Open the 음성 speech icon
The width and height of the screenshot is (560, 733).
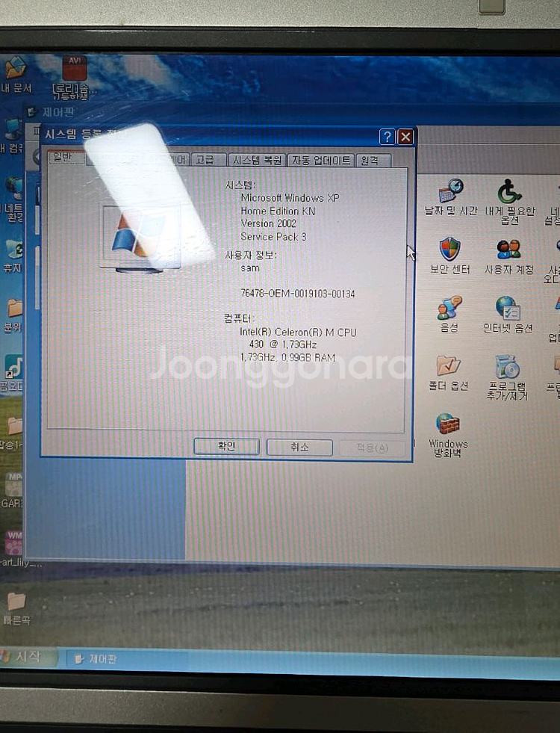tap(449, 314)
